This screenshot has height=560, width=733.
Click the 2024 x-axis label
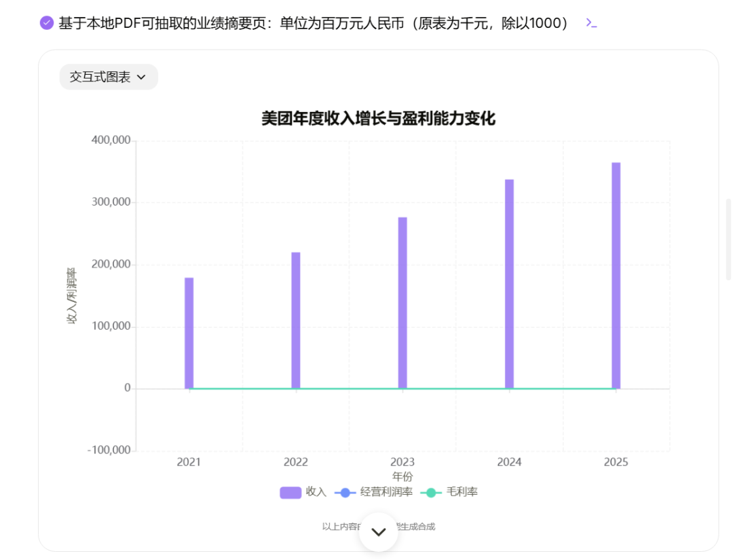tap(509, 462)
